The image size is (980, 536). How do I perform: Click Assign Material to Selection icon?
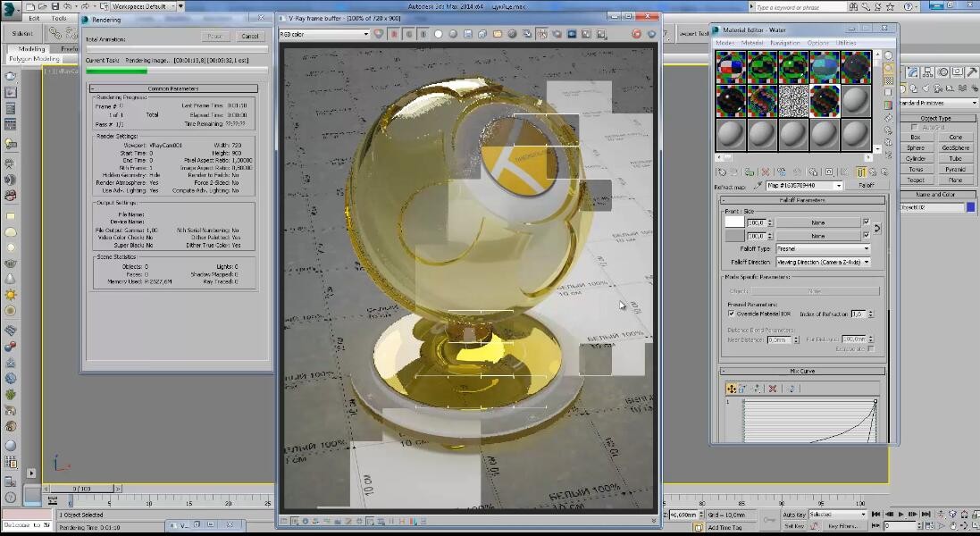tap(749, 172)
